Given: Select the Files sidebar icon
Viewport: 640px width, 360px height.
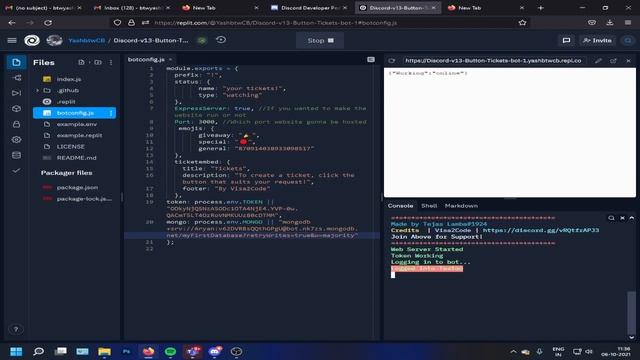Looking at the screenshot, I should 16,62.
